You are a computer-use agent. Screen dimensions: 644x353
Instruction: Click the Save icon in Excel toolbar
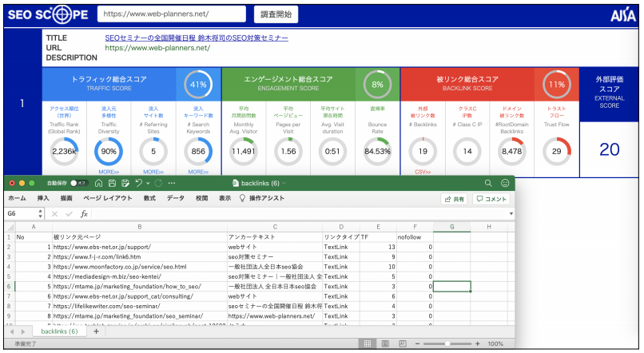pyautogui.click(x=112, y=183)
